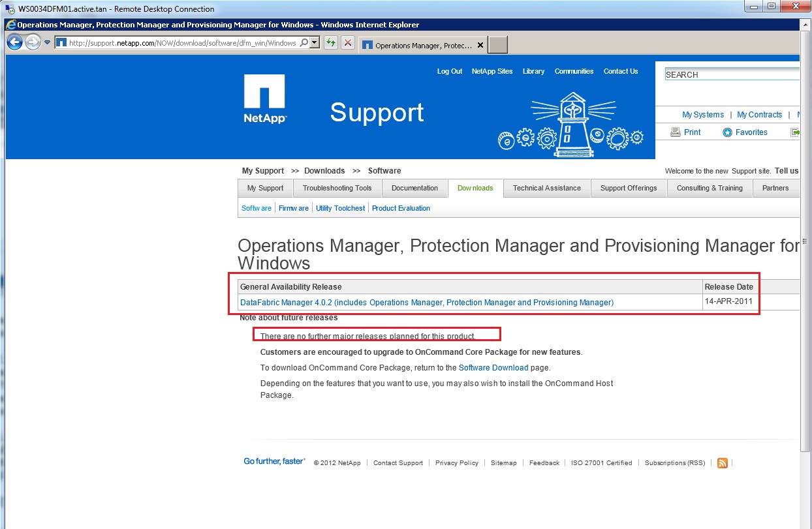The width and height of the screenshot is (812, 529).
Task: Switch to the Documentation tab
Action: point(414,189)
